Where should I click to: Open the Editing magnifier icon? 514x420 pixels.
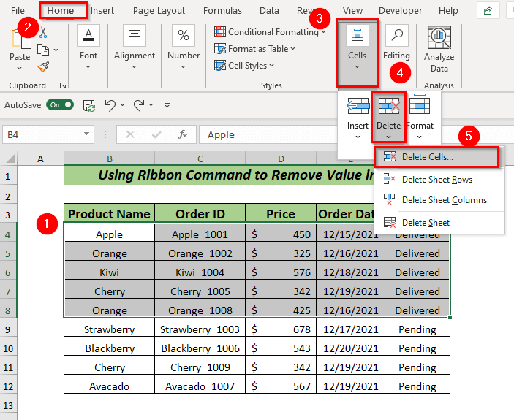click(397, 35)
